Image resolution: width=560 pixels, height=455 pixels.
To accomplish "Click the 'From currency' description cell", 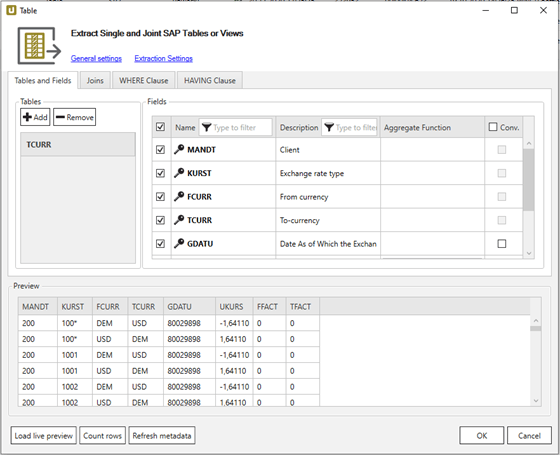I will pyautogui.click(x=328, y=196).
